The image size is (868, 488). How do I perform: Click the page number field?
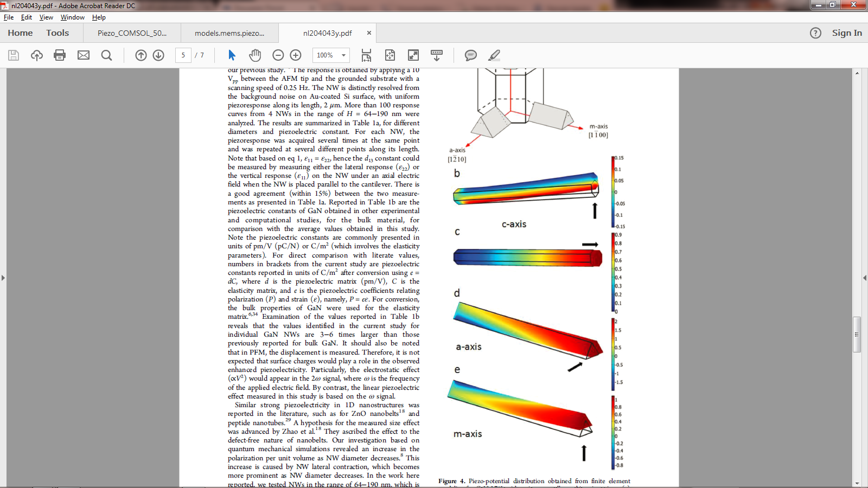pos(183,55)
